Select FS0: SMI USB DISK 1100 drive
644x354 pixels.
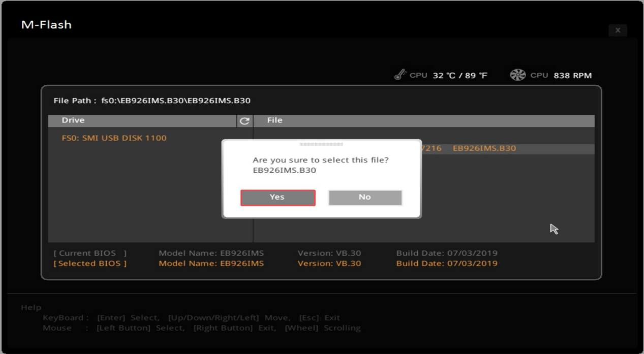pos(114,138)
